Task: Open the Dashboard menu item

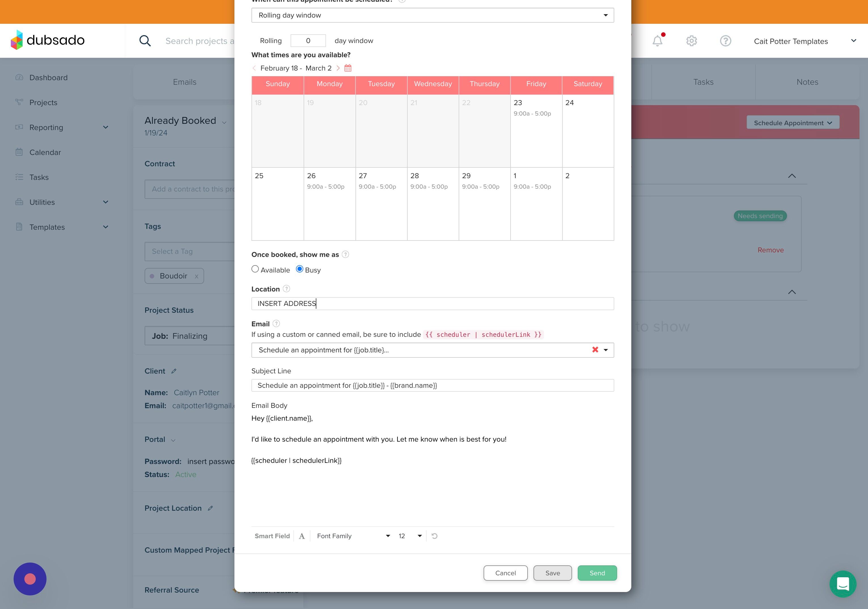Action: coord(48,77)
